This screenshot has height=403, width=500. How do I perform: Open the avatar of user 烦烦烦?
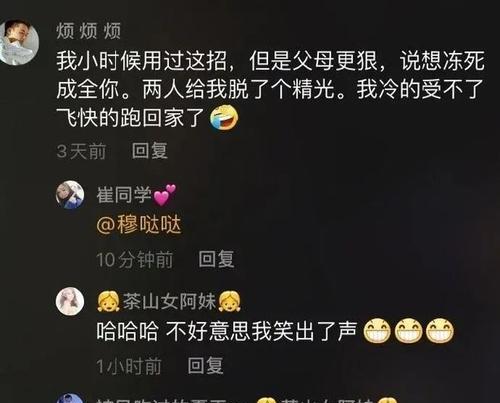(x=19, y=42)
